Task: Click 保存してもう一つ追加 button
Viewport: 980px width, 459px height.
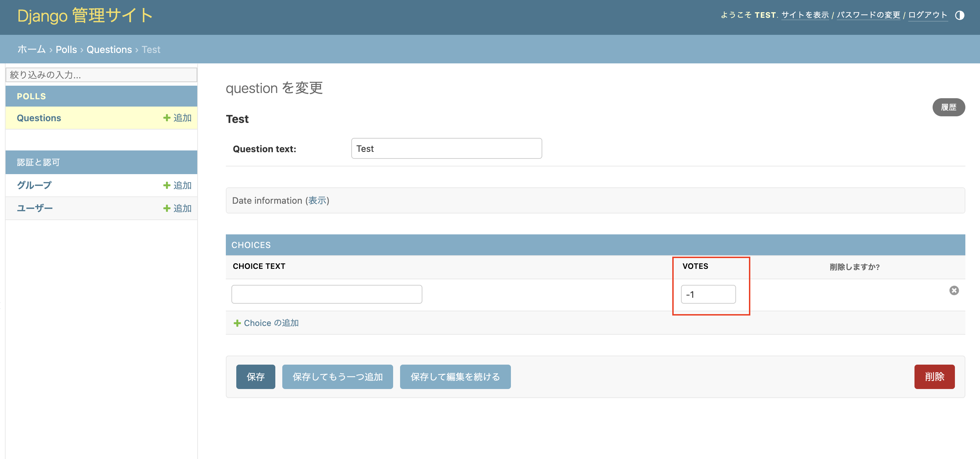Action: tap(337, 376)
